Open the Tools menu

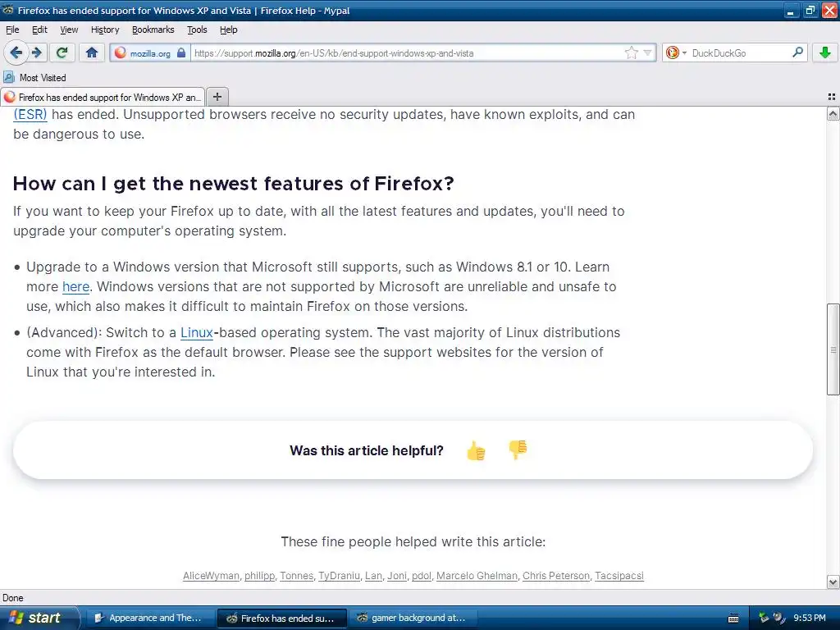tap(197, 30)
